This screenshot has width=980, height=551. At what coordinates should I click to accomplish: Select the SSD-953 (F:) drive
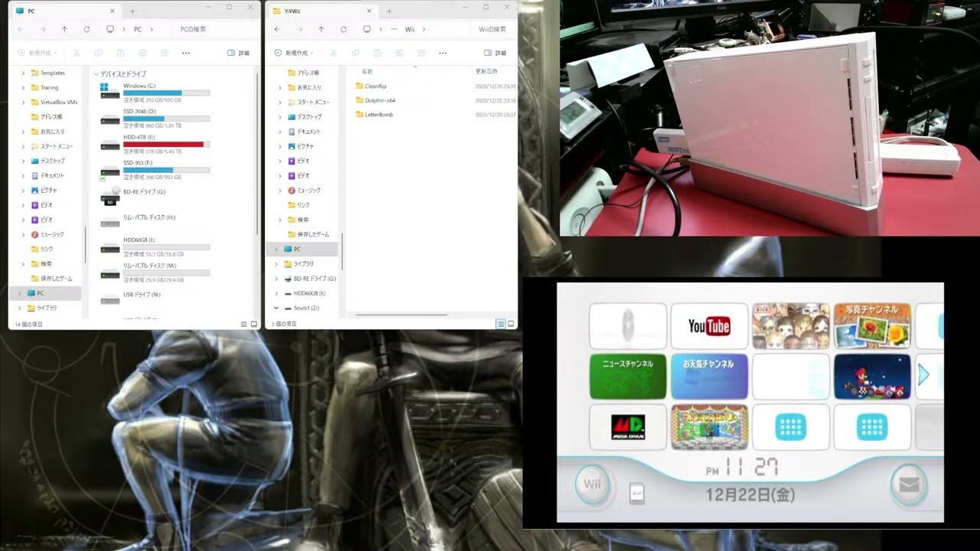click(x=155, y=170)
